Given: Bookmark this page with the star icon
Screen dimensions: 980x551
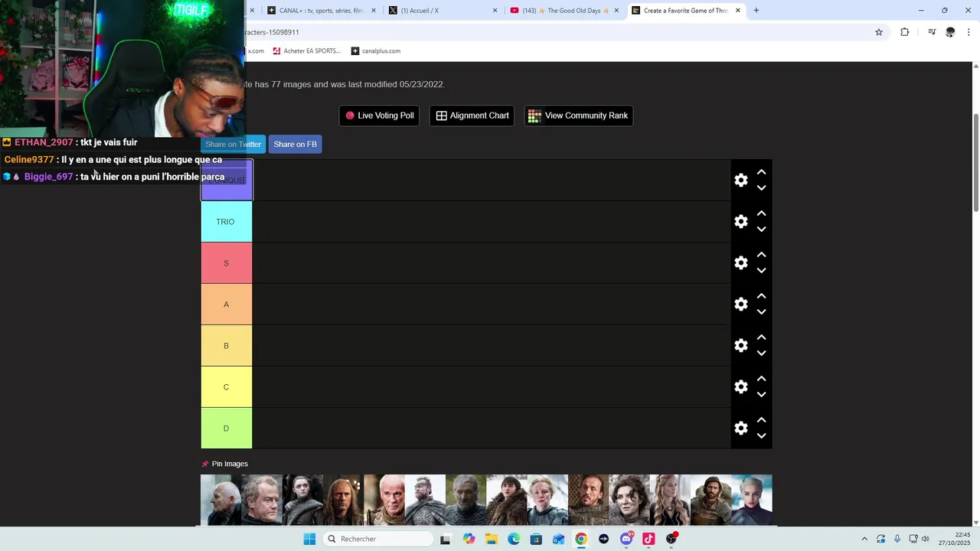Looking at the screenshot, I should (x=879, y=32).
